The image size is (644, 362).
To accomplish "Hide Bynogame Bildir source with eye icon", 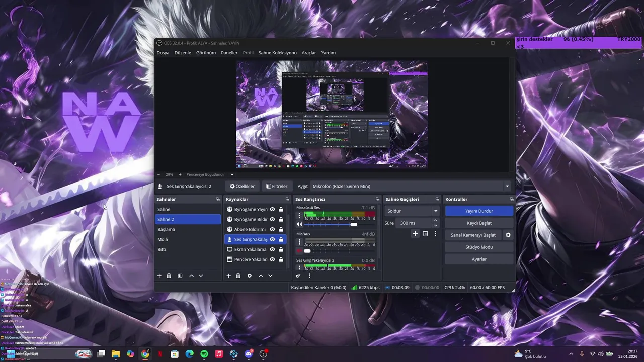I will click(x=272, y=219).
